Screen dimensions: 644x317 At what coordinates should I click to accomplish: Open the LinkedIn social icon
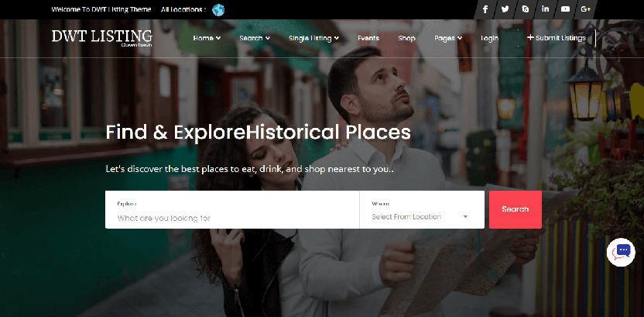pos(546,9)
